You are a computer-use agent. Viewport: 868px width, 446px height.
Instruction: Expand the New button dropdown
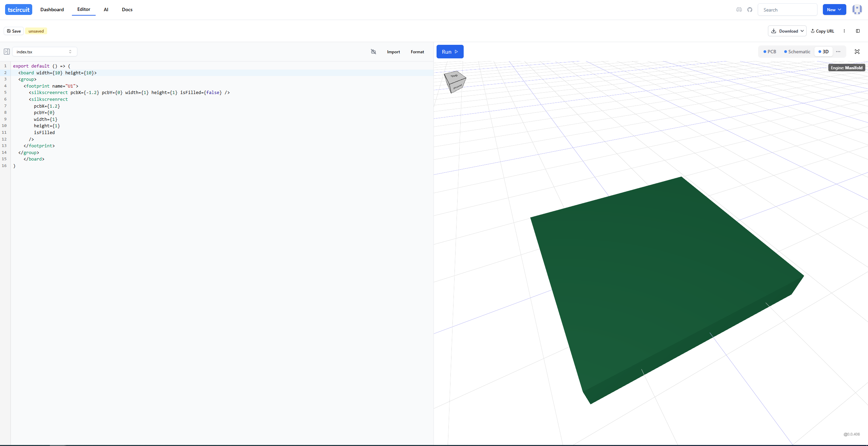pyautogui.click(x=834, y=10)
